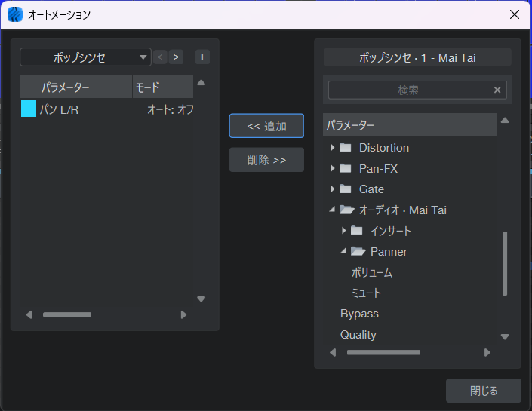Select the Gate folder icon
Viewport: 532px width, 411px height.
point(346,189)
